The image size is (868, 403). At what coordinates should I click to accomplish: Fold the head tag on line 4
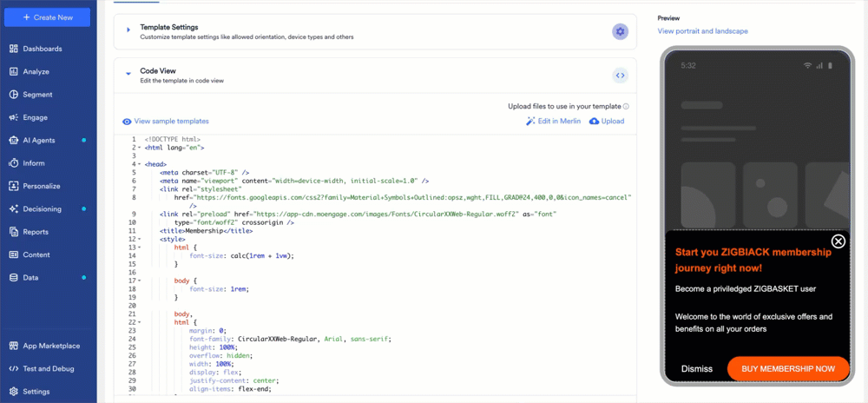(x=139, y=164)
